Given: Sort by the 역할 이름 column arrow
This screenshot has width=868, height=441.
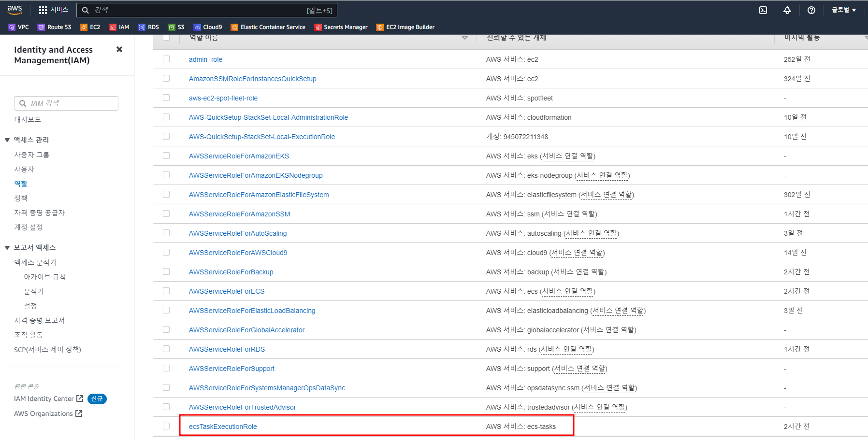Looking at the screenshot, I should coord(465,38).
